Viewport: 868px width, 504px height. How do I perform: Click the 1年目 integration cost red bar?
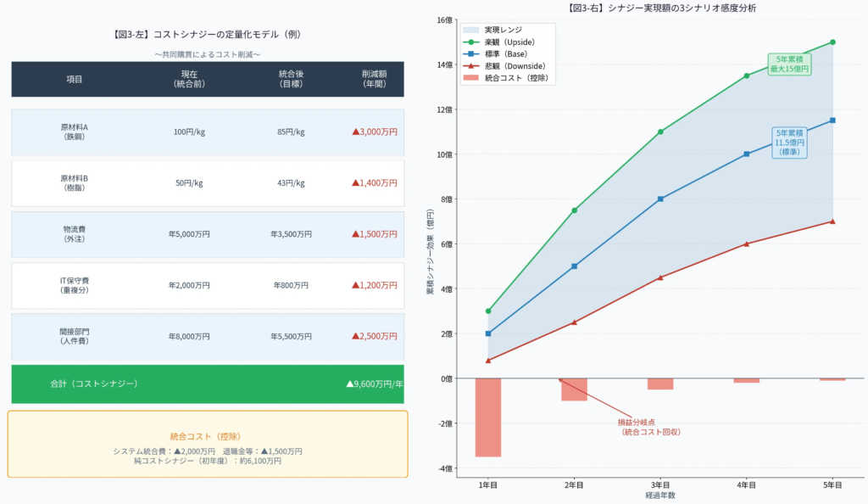click(488, 417)
